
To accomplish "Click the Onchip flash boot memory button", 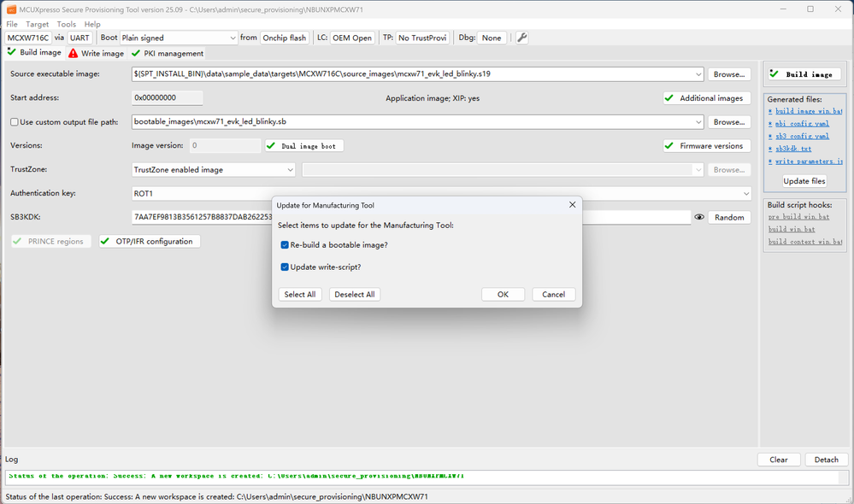I will (x=285, y=38).
